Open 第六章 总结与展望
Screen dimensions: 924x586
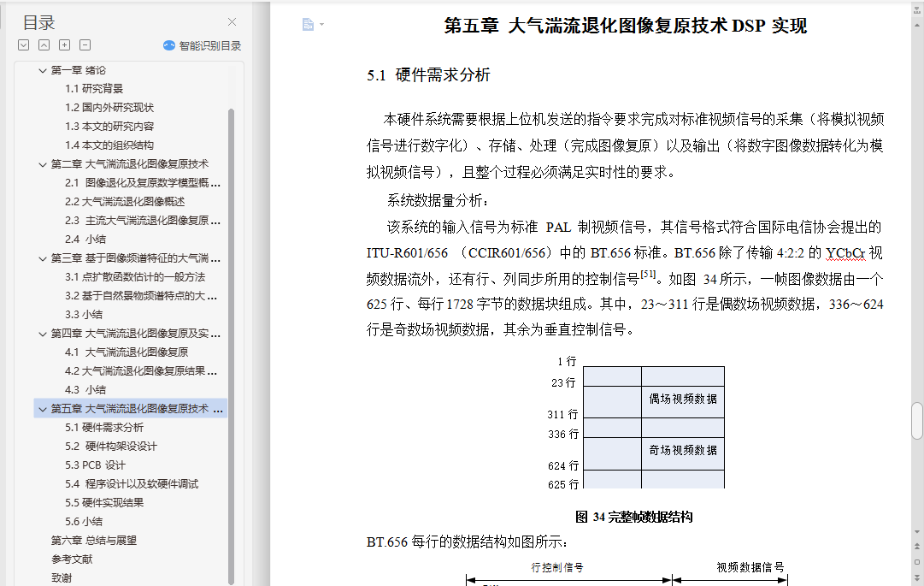[94, 541]
